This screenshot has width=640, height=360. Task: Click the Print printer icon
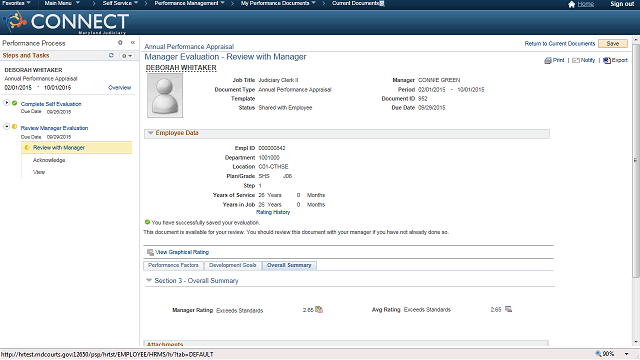tap(548, 60)
